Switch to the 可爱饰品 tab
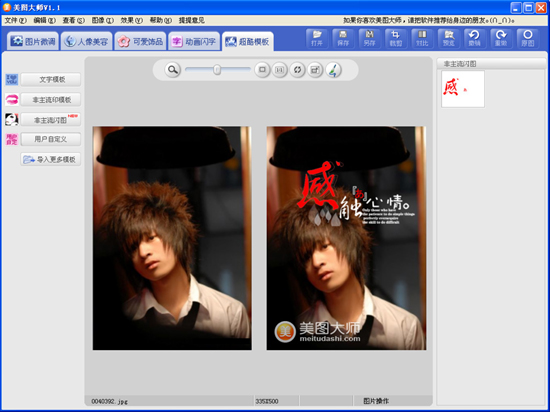 pyautogui.click(x=140, y=41)
